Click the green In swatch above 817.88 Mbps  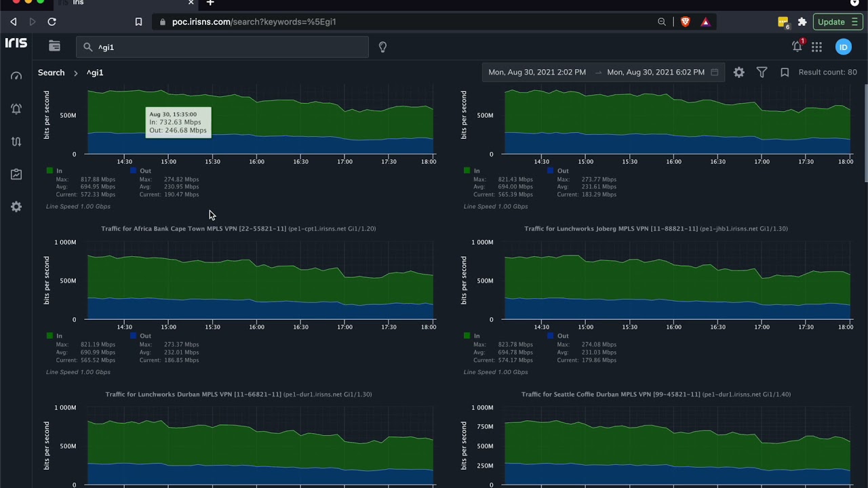click(50, 170)
